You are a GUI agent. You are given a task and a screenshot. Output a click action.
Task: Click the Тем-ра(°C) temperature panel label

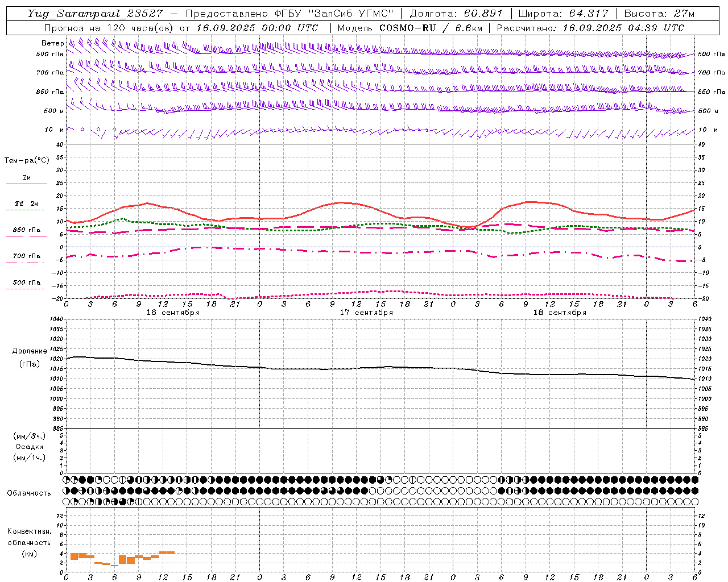tap(27, 161)
